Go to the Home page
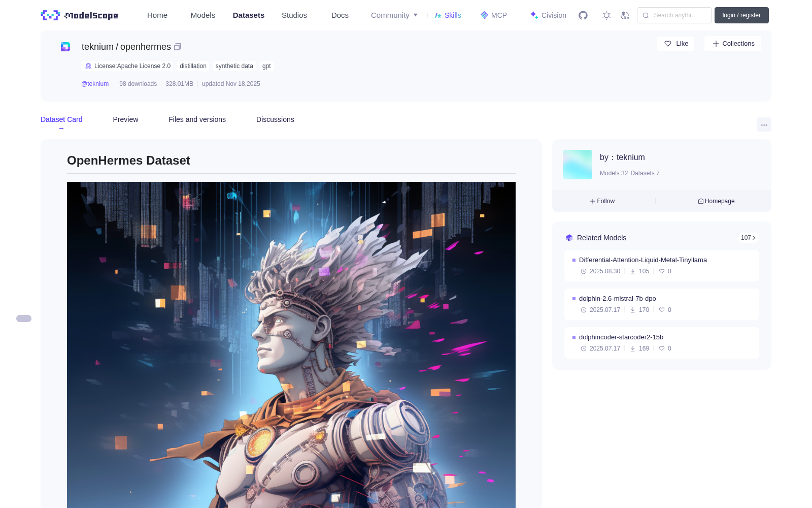Image resolution: width=812 pixels, height=508 pixels. pyautogui.click(x=157, y=15)
